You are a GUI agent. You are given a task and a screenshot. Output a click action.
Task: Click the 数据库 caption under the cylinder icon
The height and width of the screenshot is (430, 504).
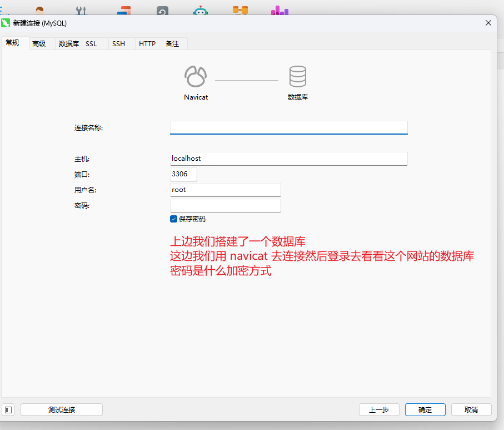pyautogui.click(x=298, y=97)
